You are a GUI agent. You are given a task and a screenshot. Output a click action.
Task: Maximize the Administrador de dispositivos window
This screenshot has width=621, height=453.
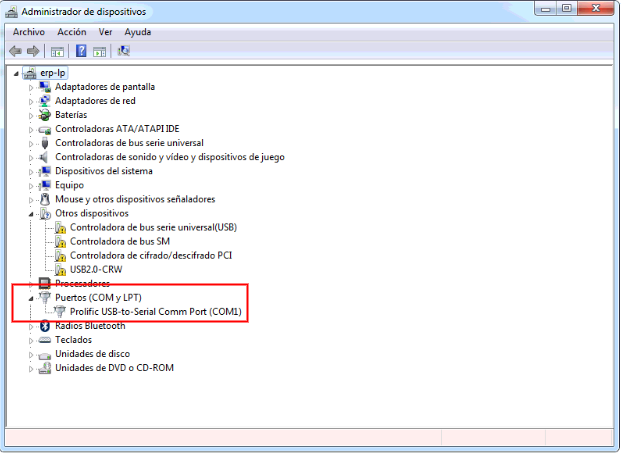click(x=567, y=9)
